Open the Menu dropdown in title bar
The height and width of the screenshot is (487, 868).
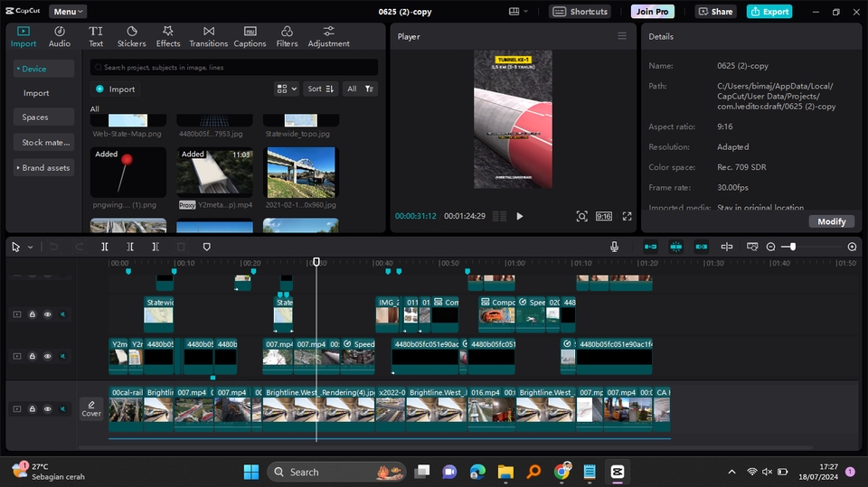(68, 12)
